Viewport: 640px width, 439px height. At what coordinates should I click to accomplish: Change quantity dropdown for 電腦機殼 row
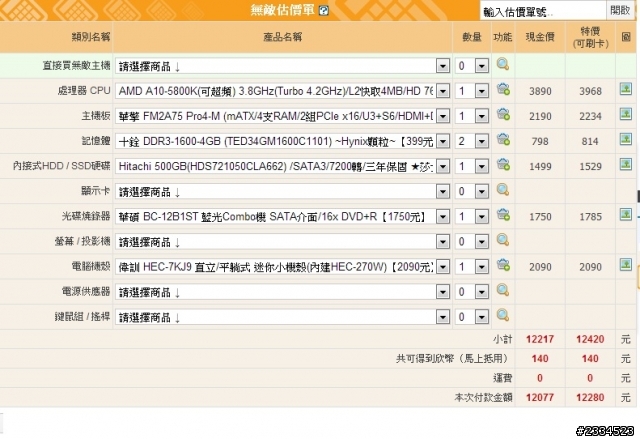472,267
